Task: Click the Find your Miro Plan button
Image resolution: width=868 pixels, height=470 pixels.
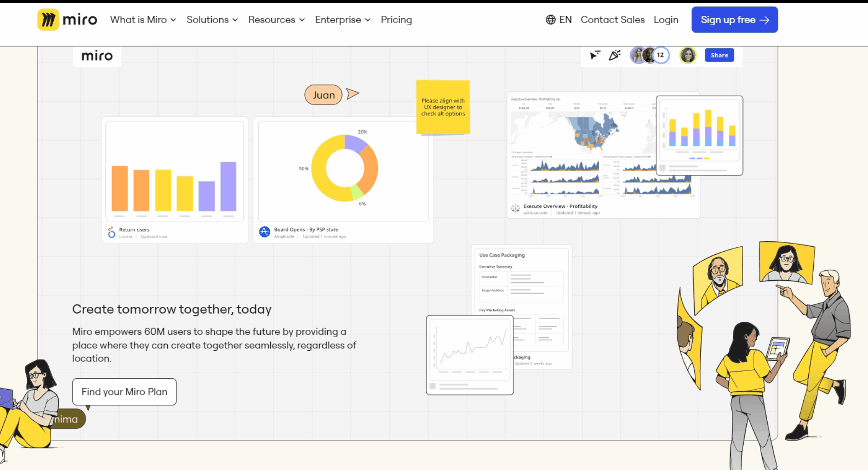Action: coord(124,392)
